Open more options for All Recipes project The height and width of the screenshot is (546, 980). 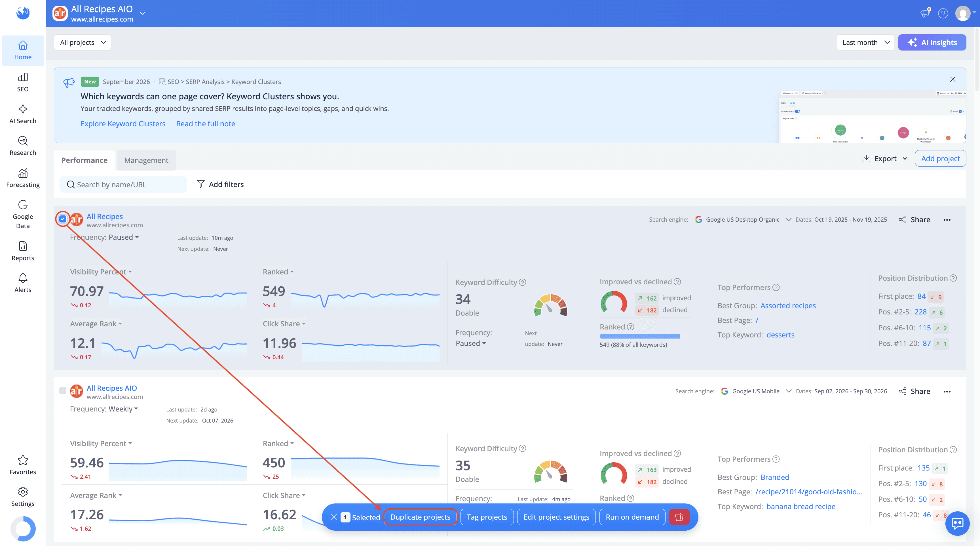click(947, 220)
